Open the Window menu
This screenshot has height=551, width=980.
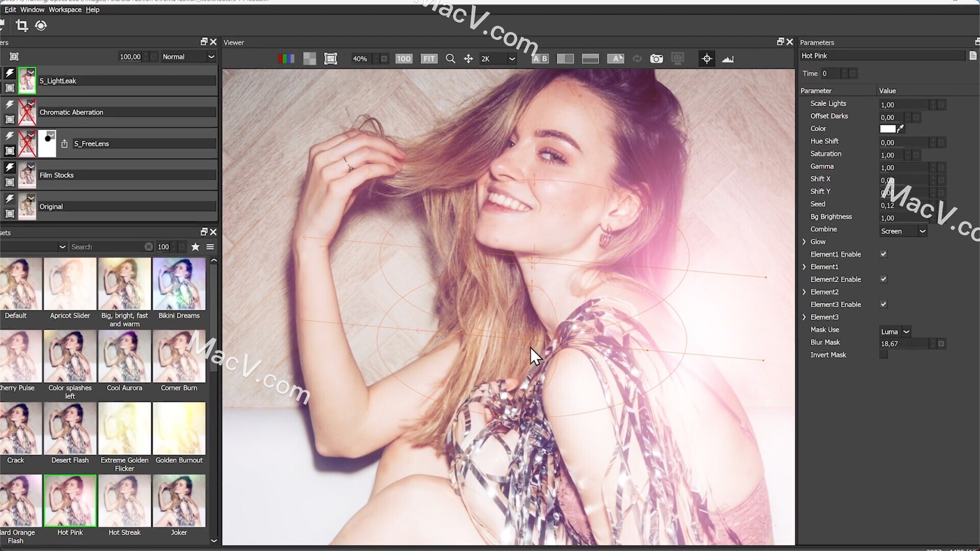(32, 9)
